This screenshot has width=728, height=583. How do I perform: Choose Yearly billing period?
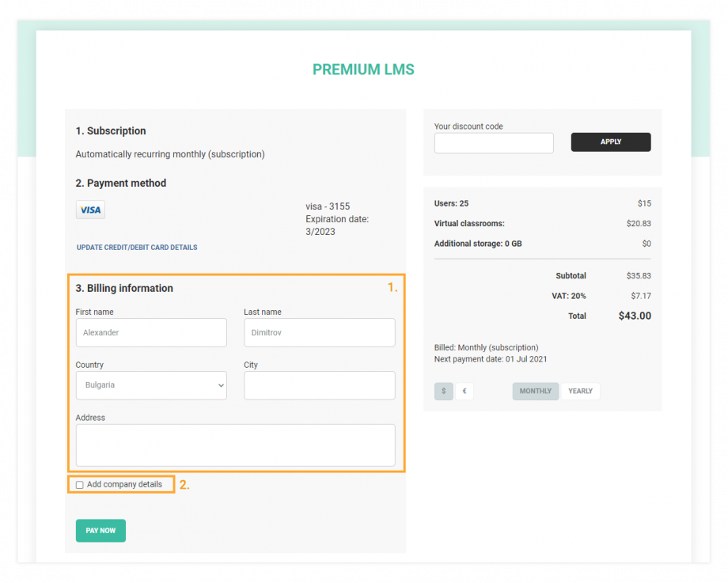click(580, 392)
